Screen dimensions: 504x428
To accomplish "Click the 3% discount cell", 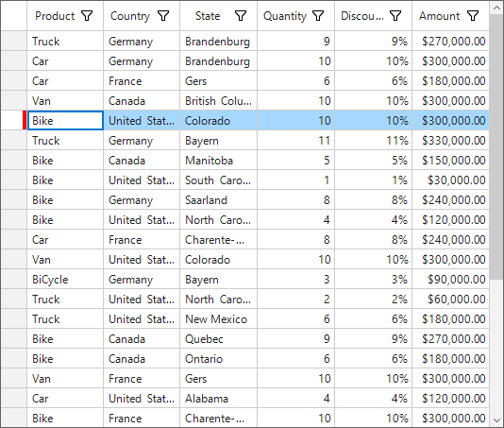I will click(373, 280).
